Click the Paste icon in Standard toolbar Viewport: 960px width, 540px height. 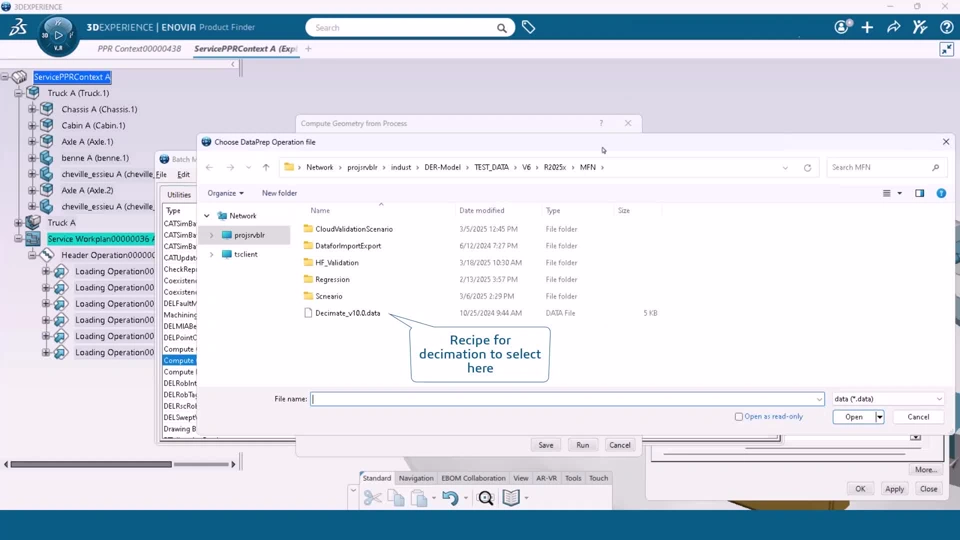419,498
